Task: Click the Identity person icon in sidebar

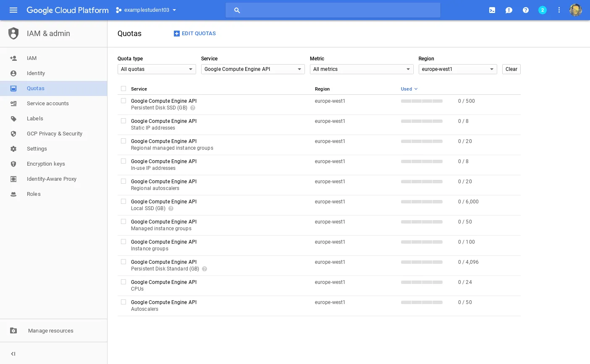Action: pos(13,73)
